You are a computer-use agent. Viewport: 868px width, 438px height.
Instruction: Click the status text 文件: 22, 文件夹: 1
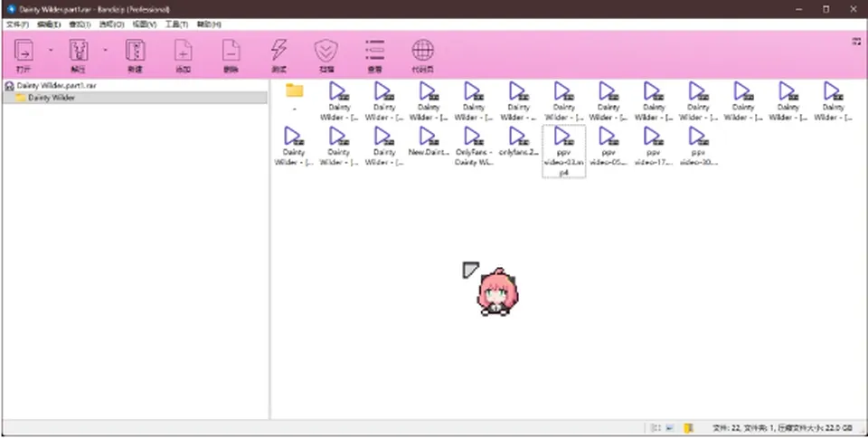[743, 428]
